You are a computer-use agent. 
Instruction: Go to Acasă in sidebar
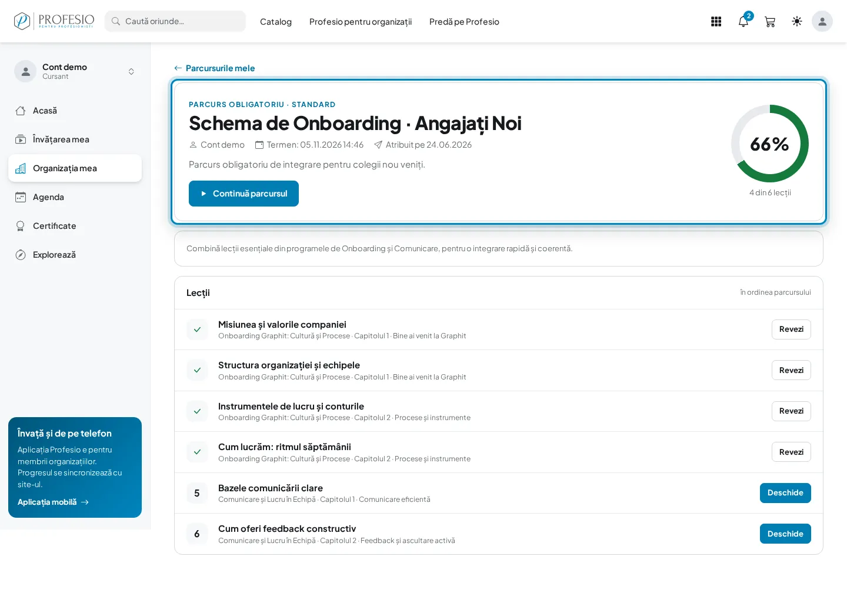75,111
